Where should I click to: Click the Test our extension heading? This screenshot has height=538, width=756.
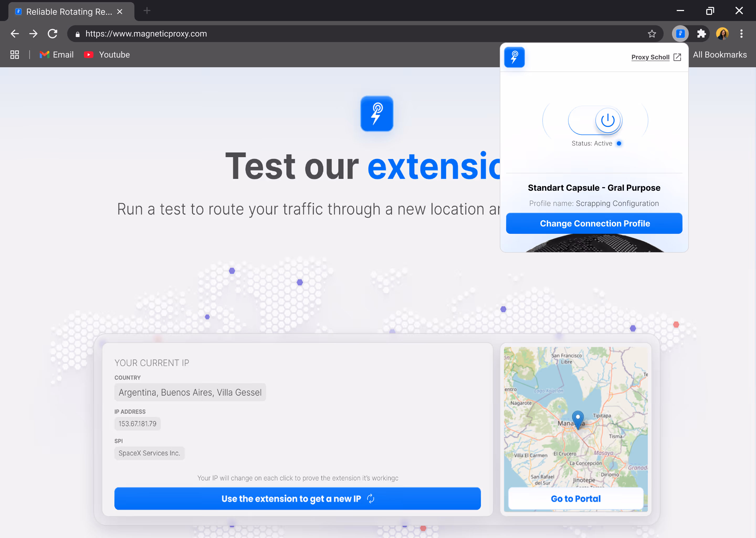(x=363, y=166)
